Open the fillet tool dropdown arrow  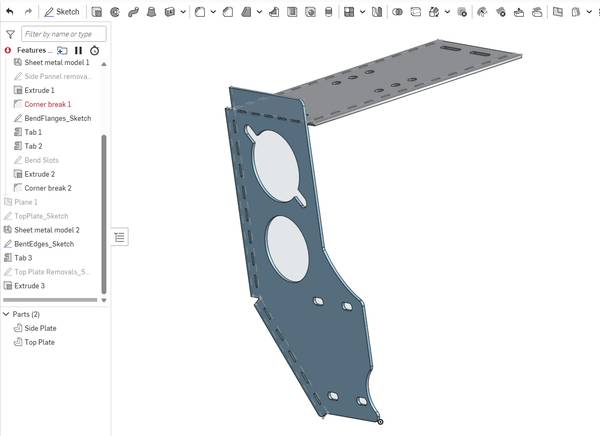pyautogui.click(x=212, y=12)
